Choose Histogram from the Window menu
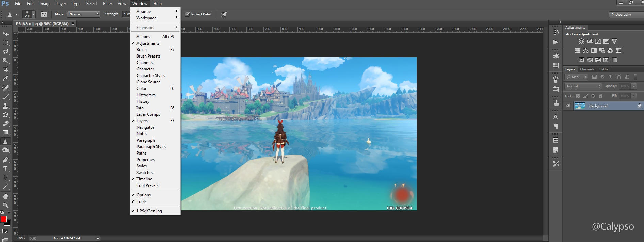Image resolution: width=644 pixels, height=242 pixels. pos(155,95)
